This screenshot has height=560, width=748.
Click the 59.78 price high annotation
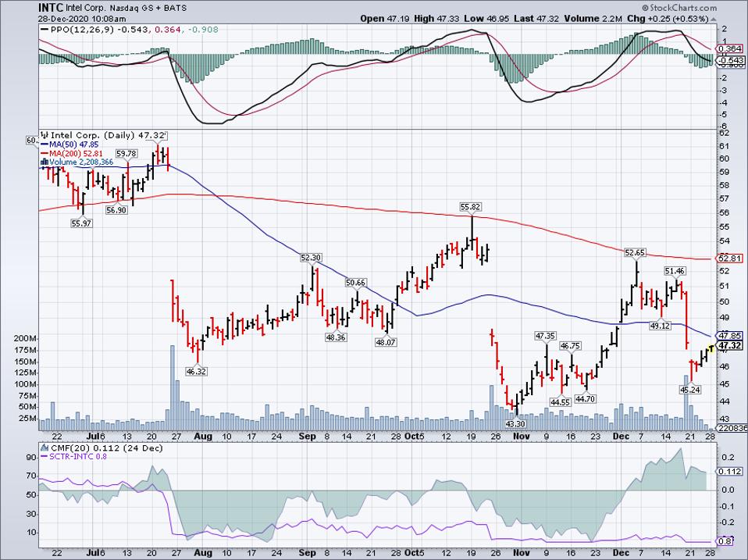click(x=126, y=154)
